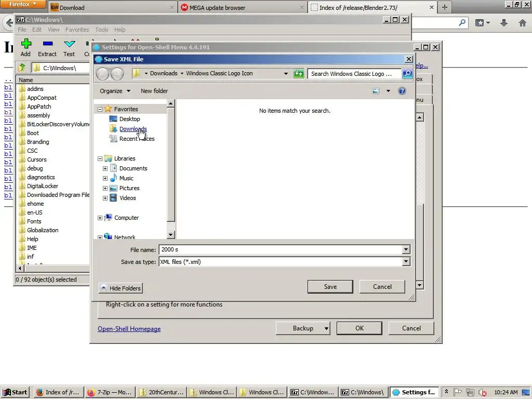Open Firefox downloads arrow icon
Viewport: 532px width, 399px height.
[x=504, y=23]
